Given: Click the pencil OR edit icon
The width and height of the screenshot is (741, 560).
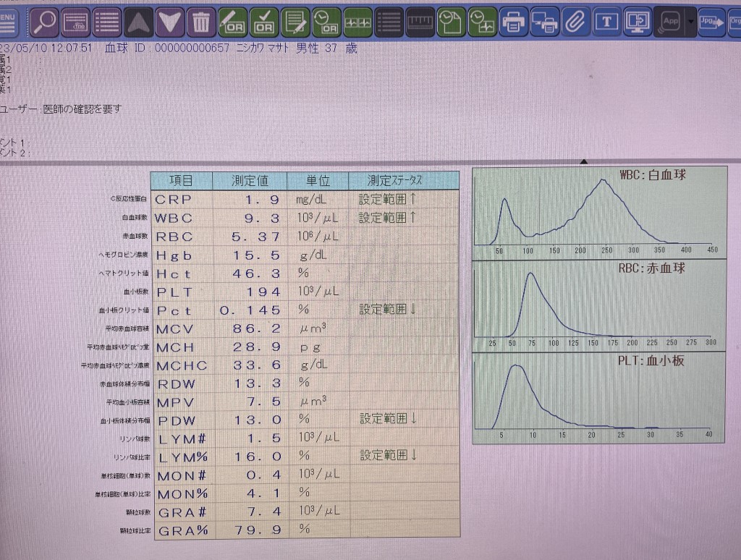Looking at the screenshot, I should tap(232, 22).
